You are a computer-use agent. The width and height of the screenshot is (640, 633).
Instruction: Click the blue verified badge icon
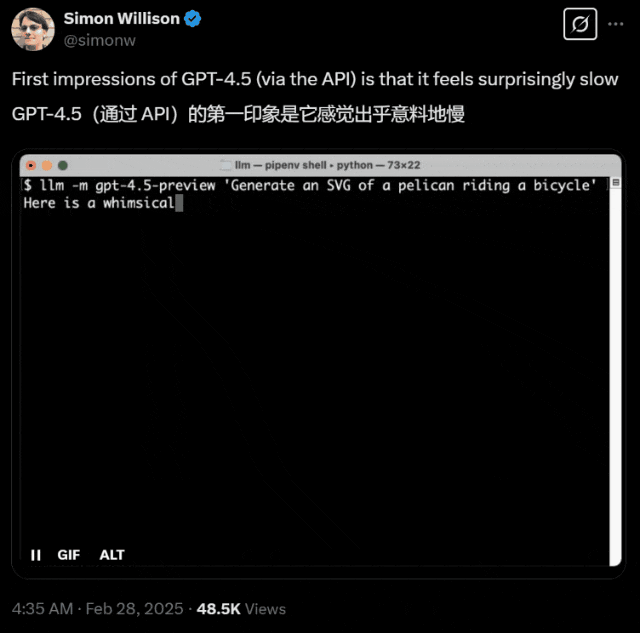pyautogui.click(x=192, y=19)
